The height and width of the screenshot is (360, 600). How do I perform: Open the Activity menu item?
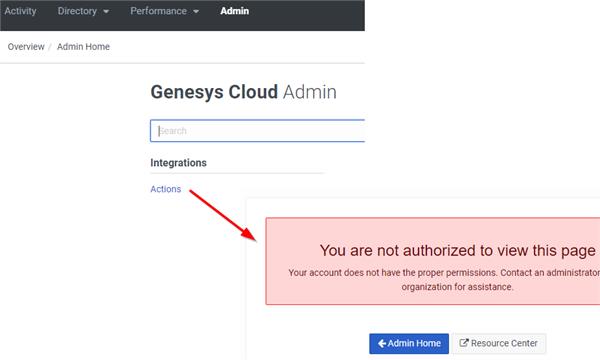(20, 11)
